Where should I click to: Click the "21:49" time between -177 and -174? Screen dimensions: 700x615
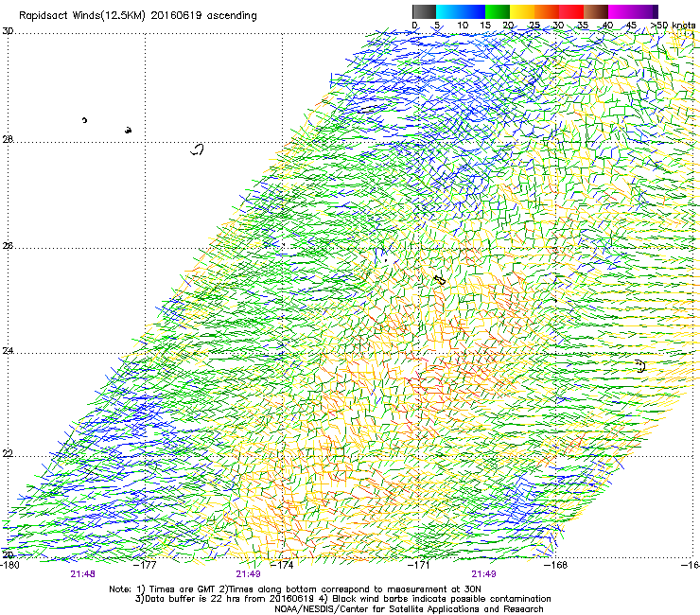tap(248, 574)
